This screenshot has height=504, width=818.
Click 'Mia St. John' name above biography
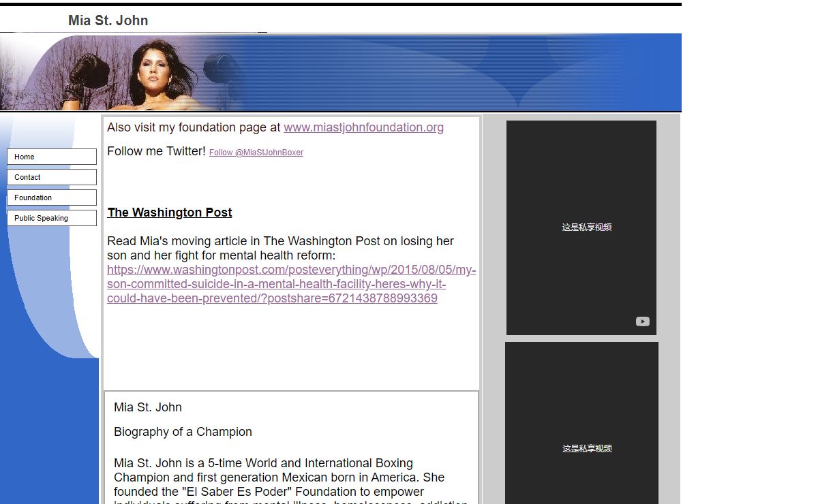point(148,407)
